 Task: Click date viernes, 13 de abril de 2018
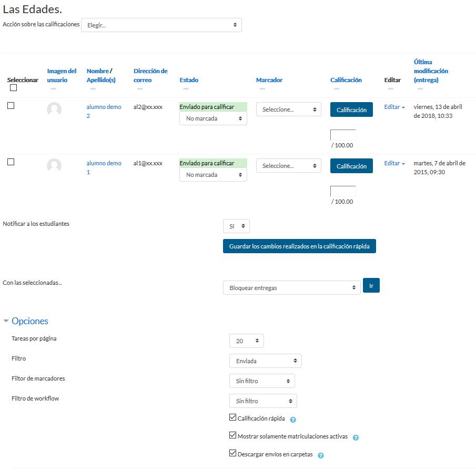coord(438,111)
